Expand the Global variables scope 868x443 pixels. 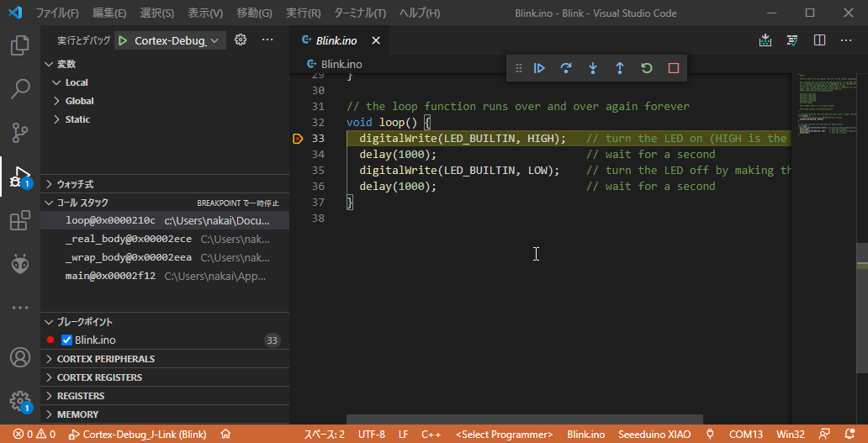(x=166, y=101)
